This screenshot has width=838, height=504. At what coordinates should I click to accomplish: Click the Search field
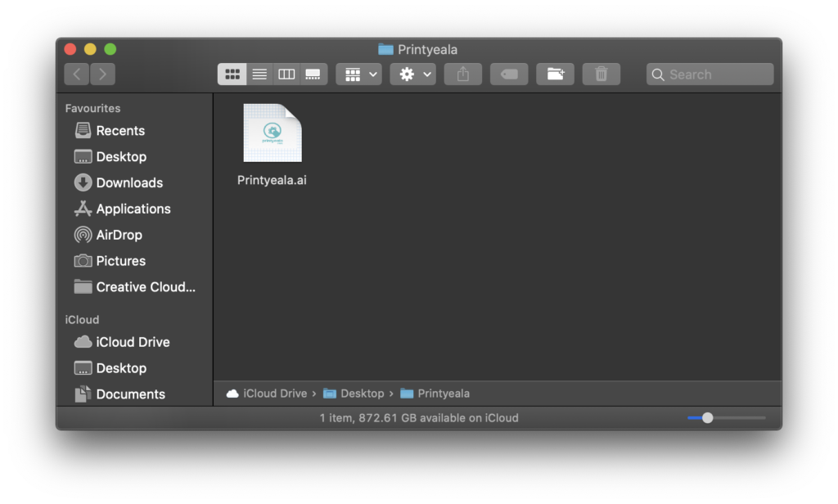[710, 74]
